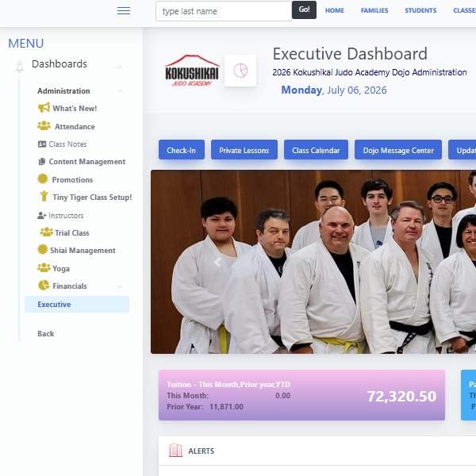Viewport: 476px width, 476px height.
Task: Click the Class Notes card icon
Action: click(42, 144)
